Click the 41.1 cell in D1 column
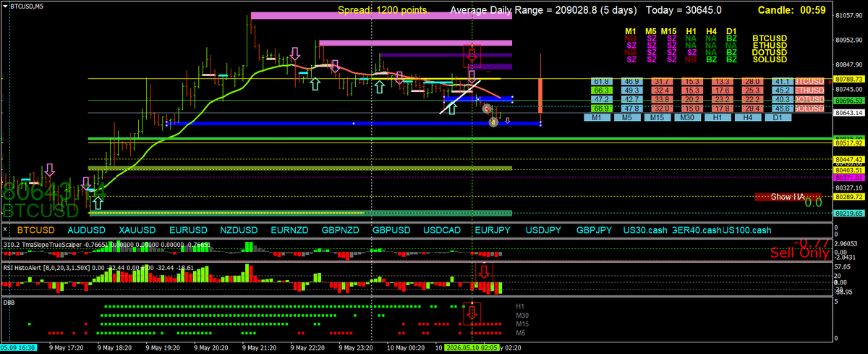 782,81
